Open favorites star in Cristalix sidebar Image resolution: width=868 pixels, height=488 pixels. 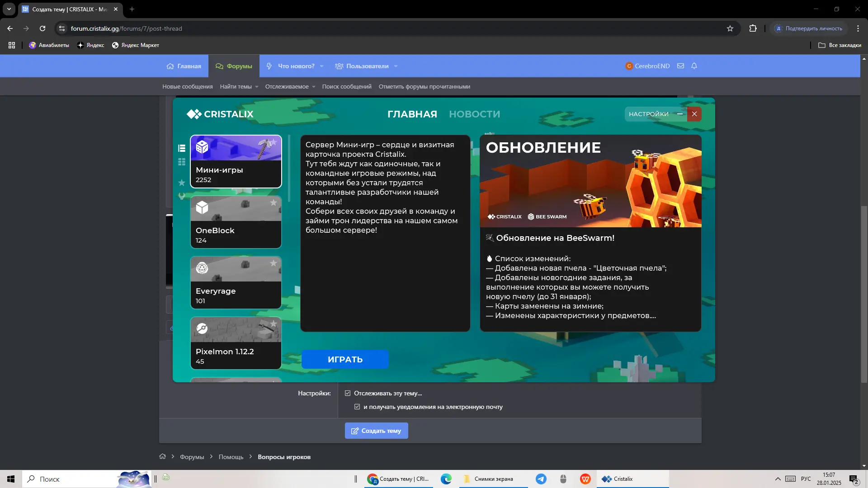click(x=182, y=183)
